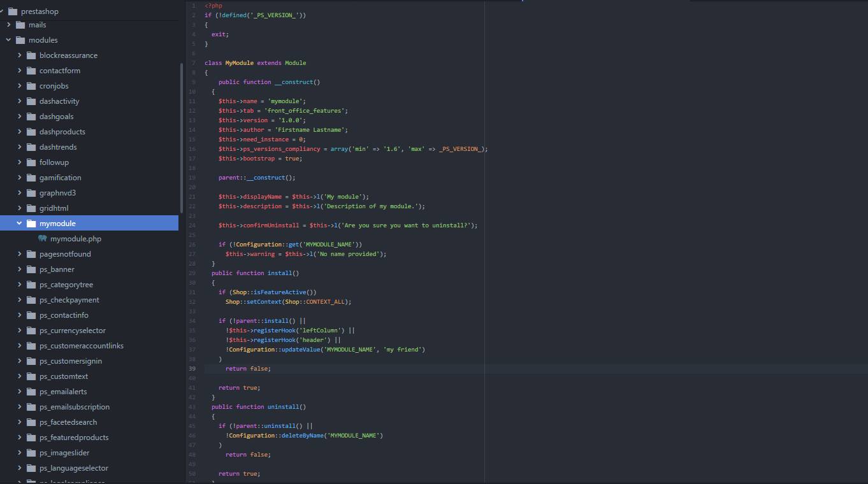
Task: Click the project tree vertical scrollbar
Action: pos(182,137)
